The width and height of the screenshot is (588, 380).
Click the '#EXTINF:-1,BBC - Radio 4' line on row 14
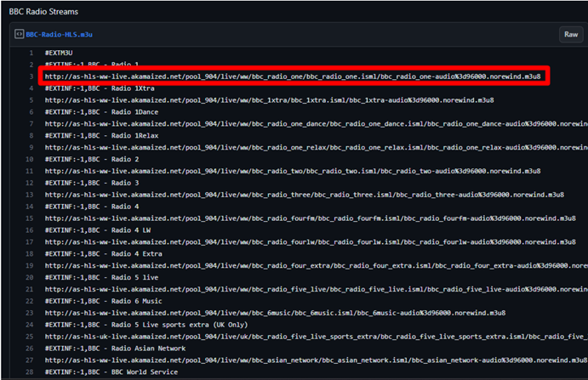pos(92,207)
